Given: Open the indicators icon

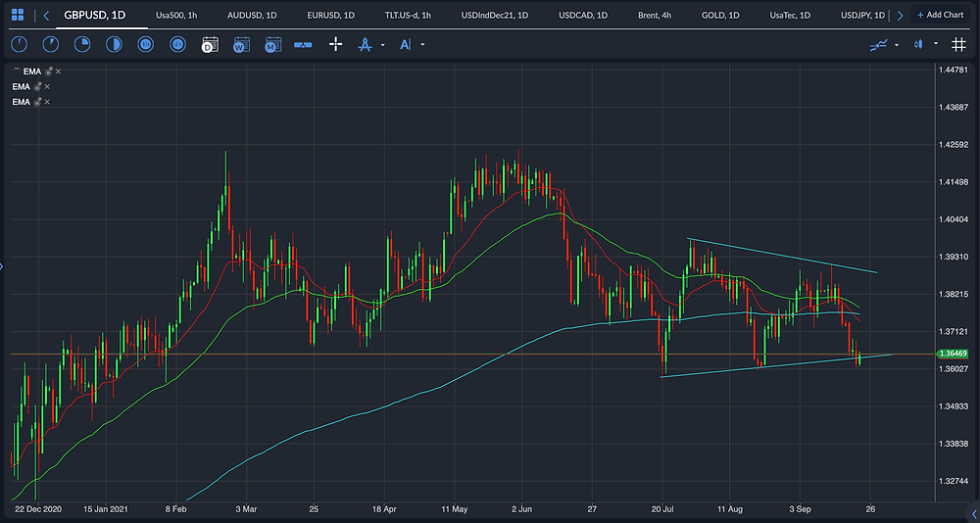Looking at the screenshot, I should (879, 44).
